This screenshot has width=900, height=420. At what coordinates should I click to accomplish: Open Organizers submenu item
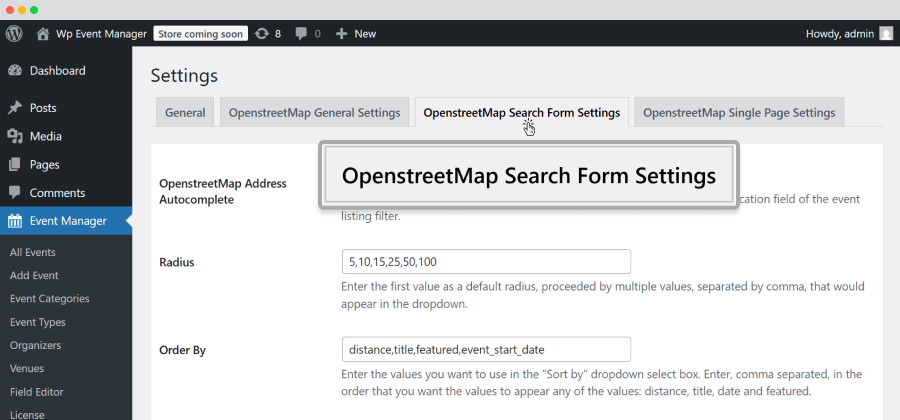[36, 345]
